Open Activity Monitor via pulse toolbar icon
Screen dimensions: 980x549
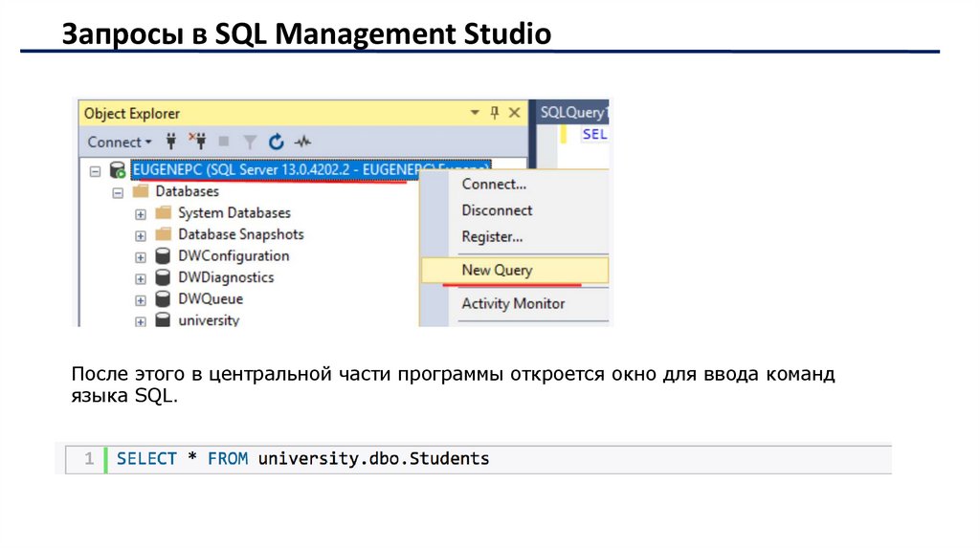pos(303,142)
